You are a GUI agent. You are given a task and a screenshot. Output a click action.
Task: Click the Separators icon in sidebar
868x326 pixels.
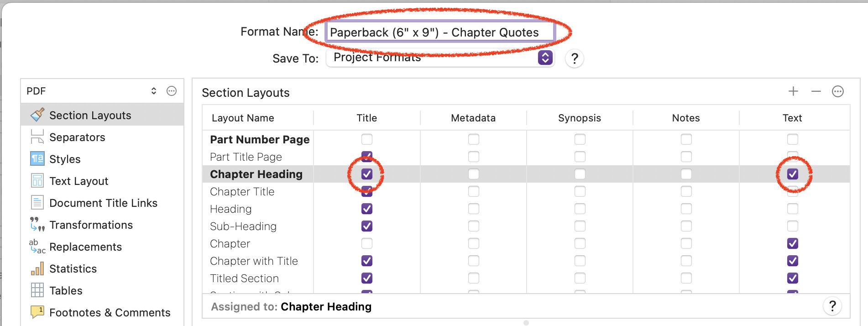point(37,137)
